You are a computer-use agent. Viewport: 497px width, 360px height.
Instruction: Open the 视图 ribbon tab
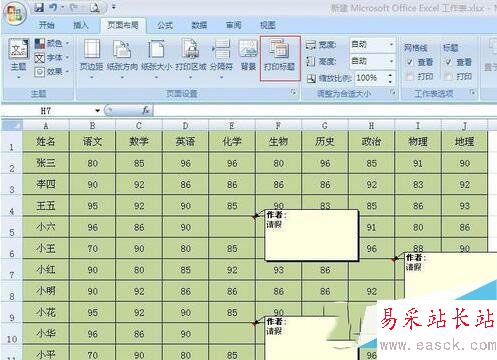268,25
